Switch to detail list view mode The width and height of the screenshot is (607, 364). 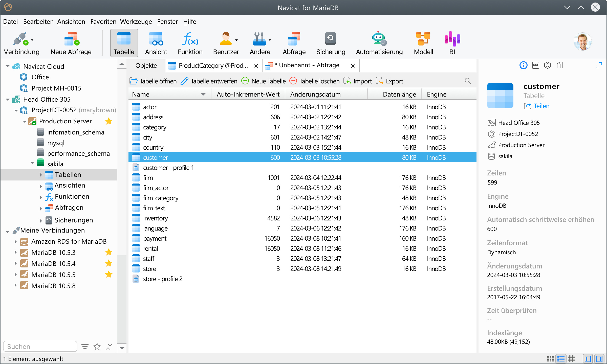click(x=561, y=358)
